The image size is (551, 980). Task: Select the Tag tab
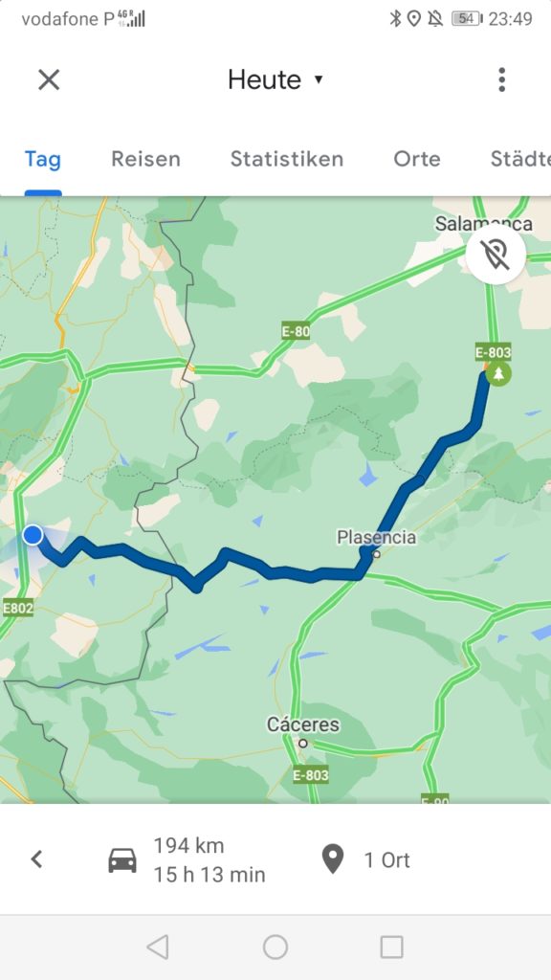coord(42,160)
